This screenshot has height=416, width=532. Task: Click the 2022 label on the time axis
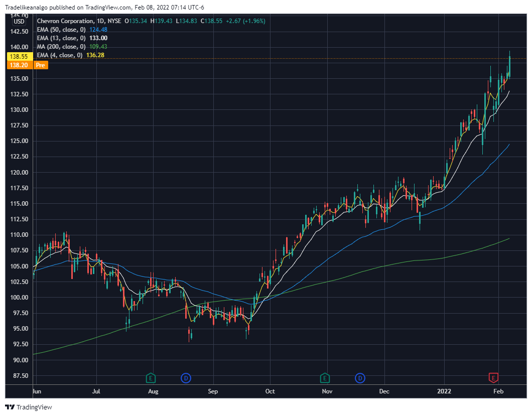(444, 391)
